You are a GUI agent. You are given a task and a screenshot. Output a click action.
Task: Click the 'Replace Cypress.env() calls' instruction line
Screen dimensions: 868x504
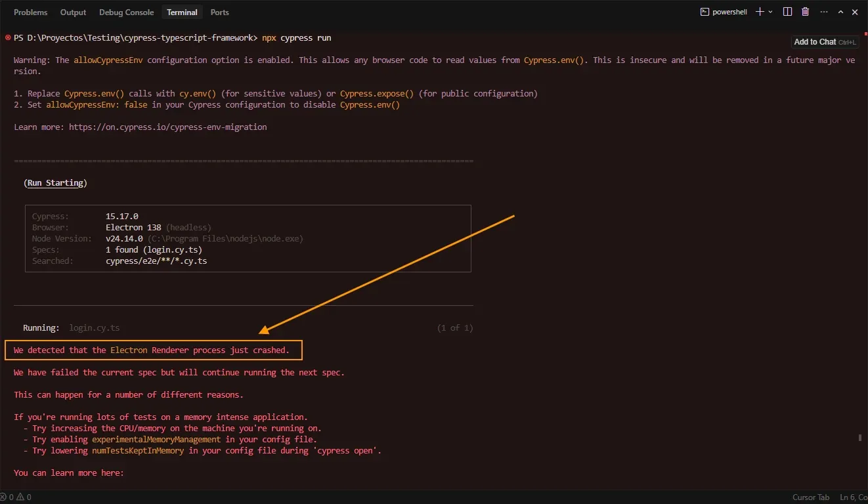coord(276,94)
